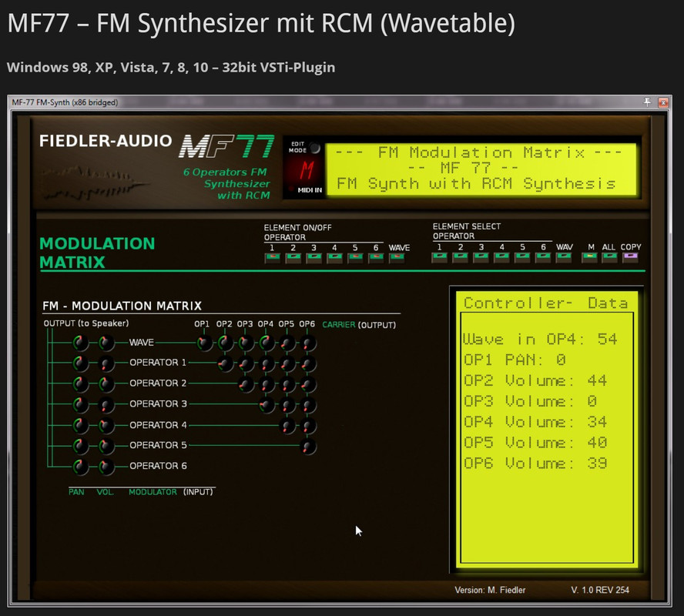The width and height of the screenshot is (684, 616).
Task: Click 'Wave in OP4: 54' readout
Action: click(x=540, y=339)
